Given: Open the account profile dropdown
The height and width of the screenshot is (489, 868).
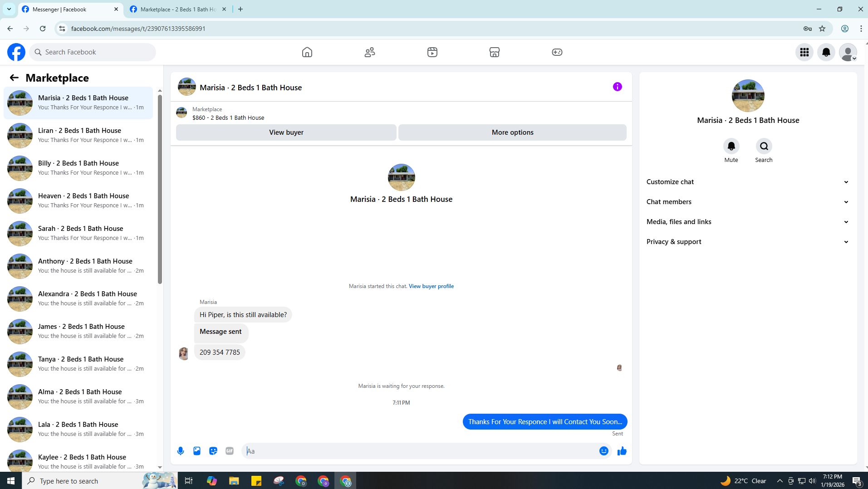Looking at the screenshot, I should [x=848, y=52].
